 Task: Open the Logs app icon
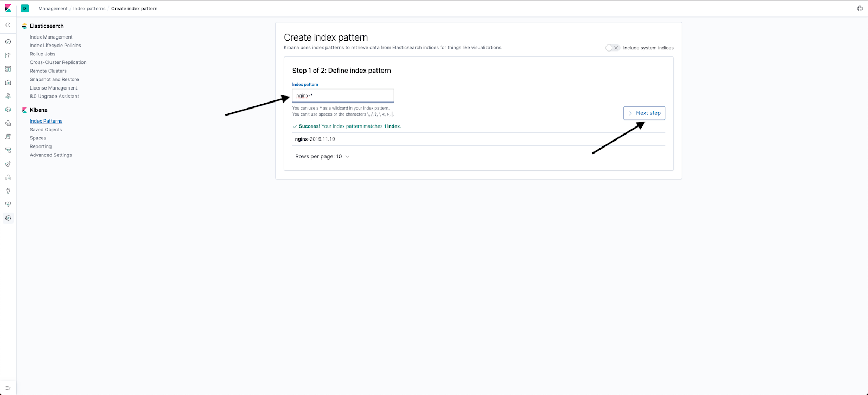pos(8,137)
